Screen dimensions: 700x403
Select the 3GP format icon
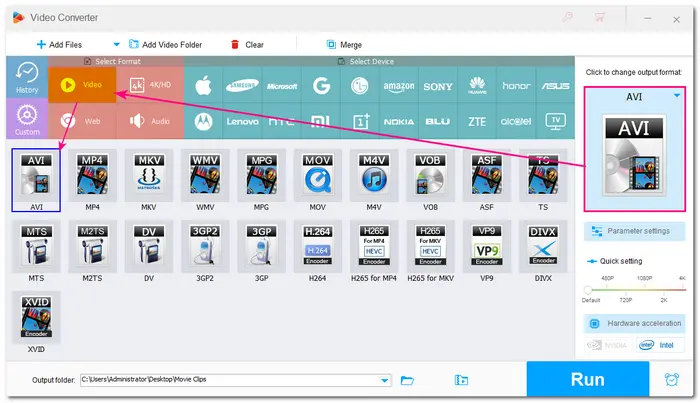261,246
